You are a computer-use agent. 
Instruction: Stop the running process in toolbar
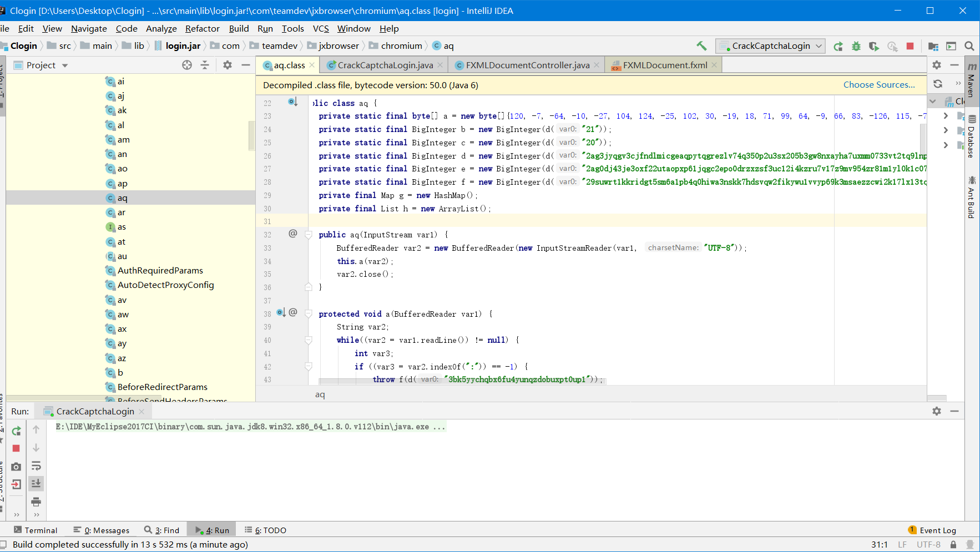(x=910, y=46)
